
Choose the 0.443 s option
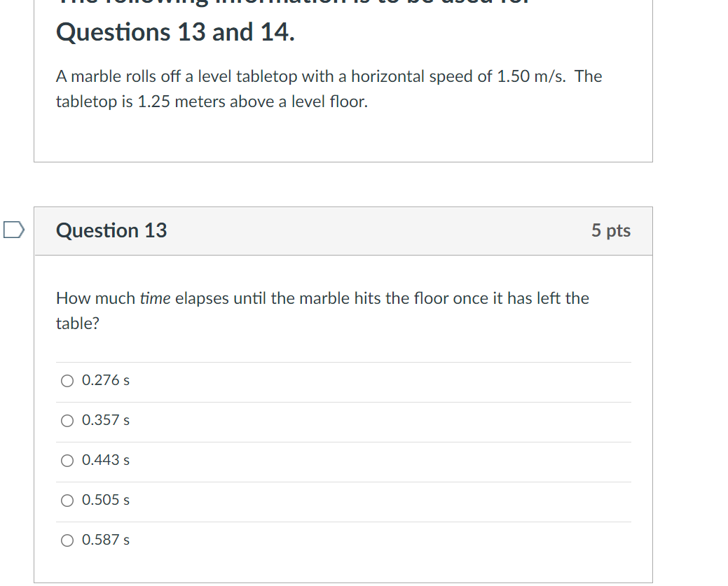[x=67, y=460]
